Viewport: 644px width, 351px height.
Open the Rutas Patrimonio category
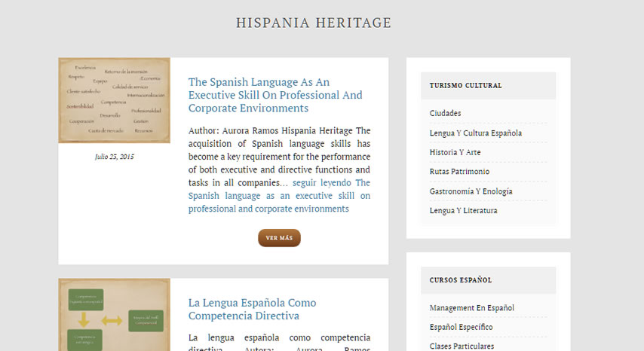tap(459, 172)
